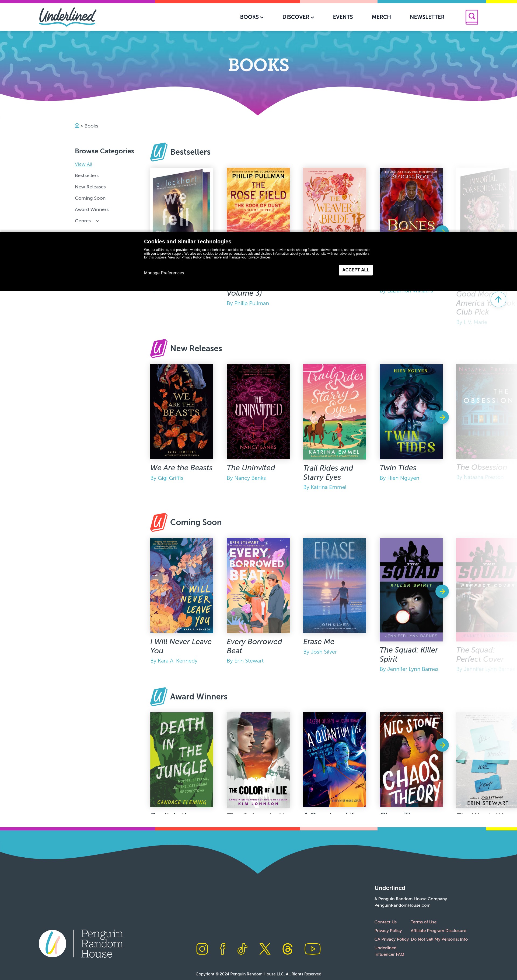
Task: Advance the New Releases carousel arrow
Action: pyautogui.click(x=442, y=417)
